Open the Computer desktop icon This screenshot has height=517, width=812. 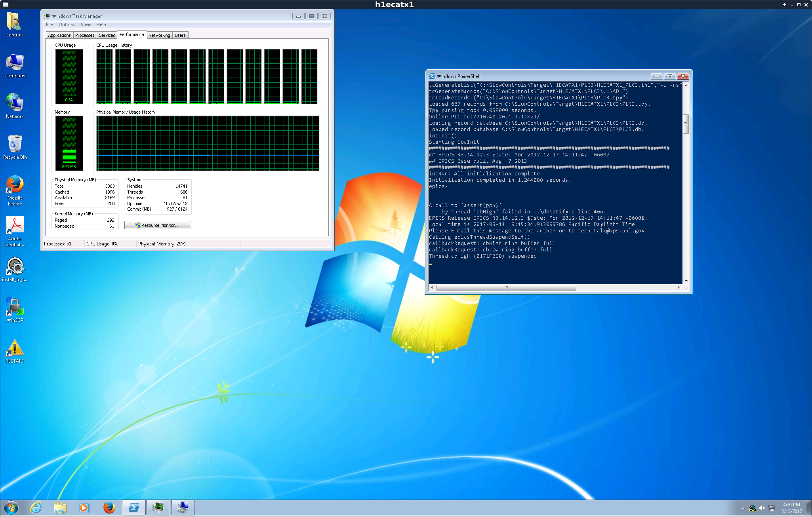(x=15, y=66)
